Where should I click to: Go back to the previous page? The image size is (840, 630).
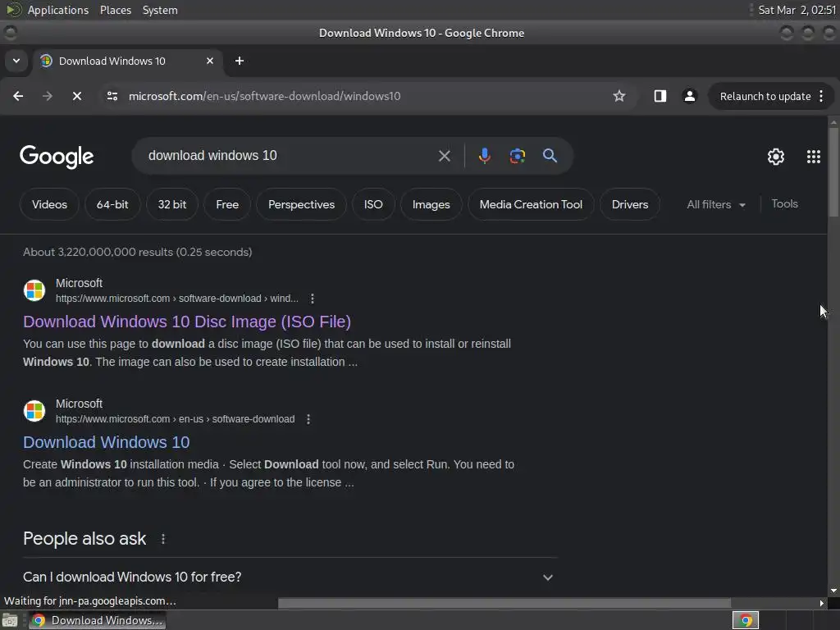(18, 96)
